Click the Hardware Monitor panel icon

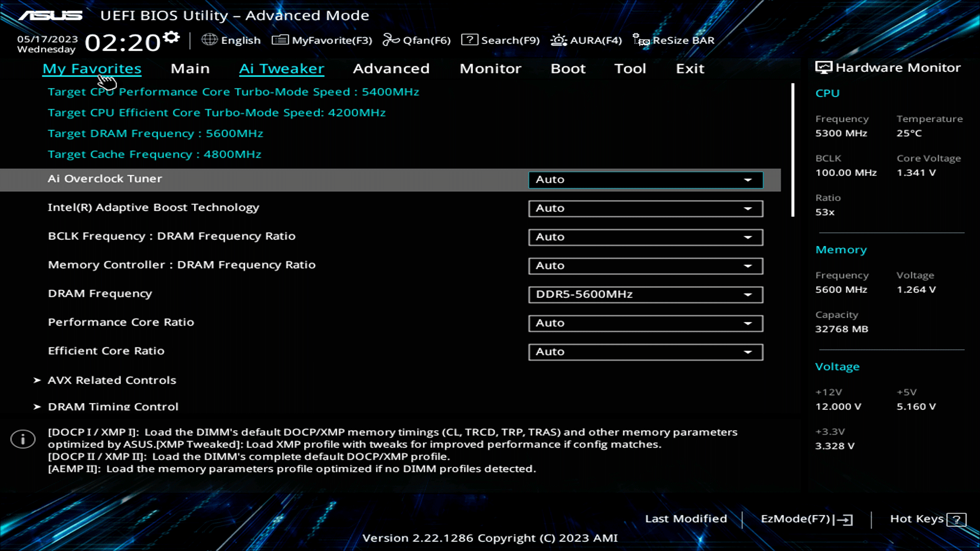[x=824, y=66]
